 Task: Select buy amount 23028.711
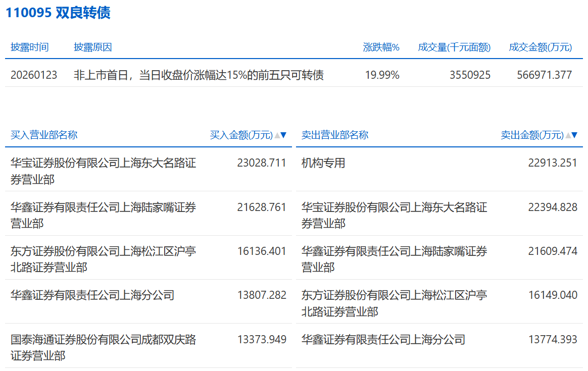262,163
